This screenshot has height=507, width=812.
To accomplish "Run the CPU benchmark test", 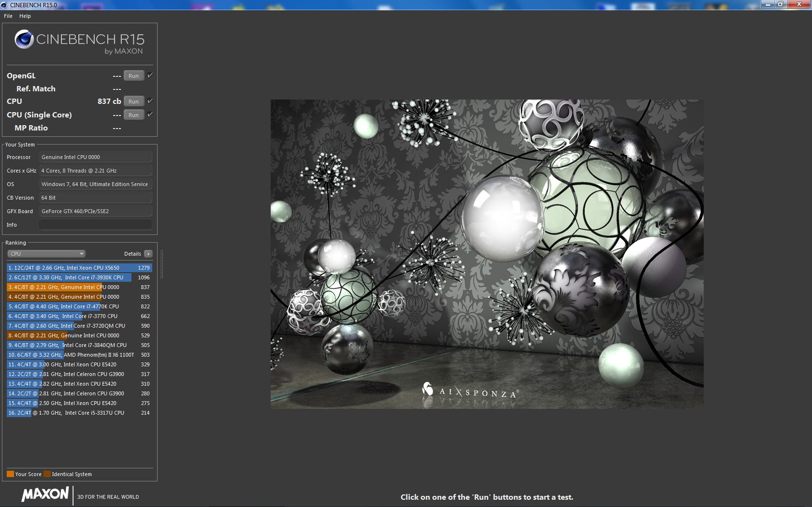I will (134, 101).
